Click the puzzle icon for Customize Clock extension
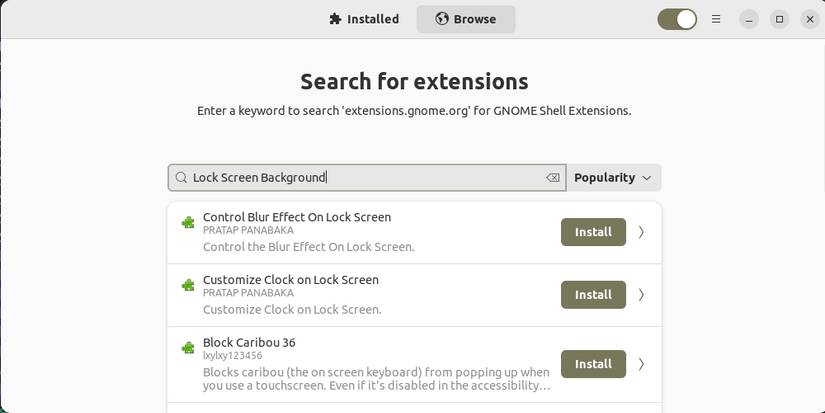 pos(188,286)
